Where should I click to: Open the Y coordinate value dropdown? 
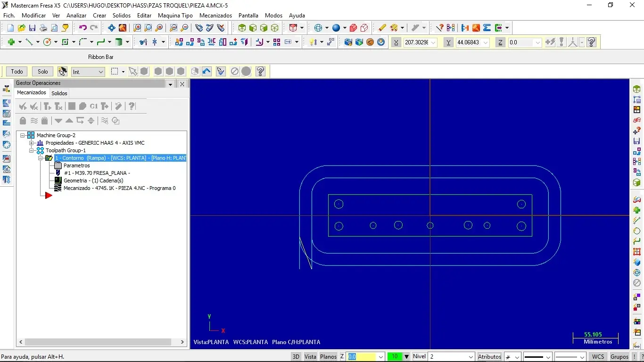486,42
